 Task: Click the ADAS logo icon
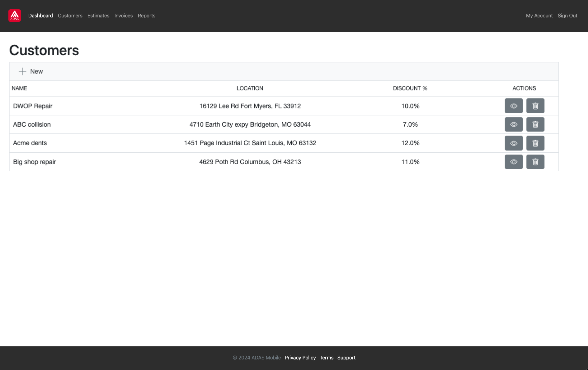click(15, 16)
